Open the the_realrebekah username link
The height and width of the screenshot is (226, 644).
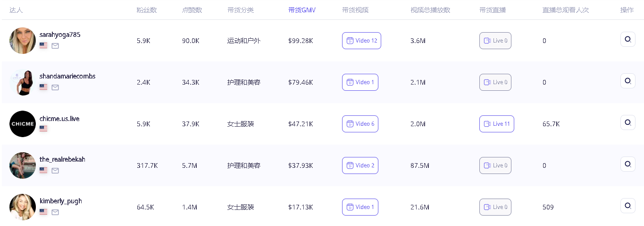[62, 159]
